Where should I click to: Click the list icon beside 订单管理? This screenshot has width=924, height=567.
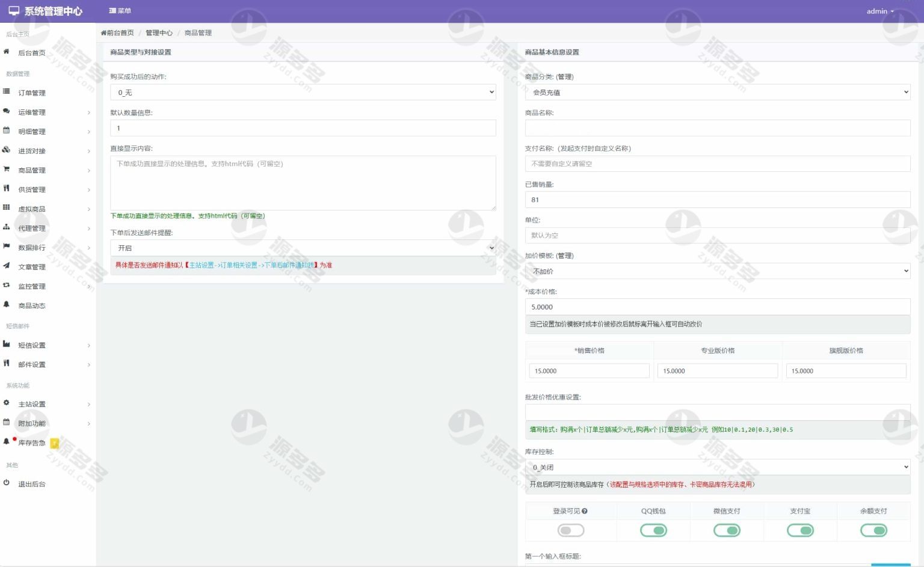7,92
